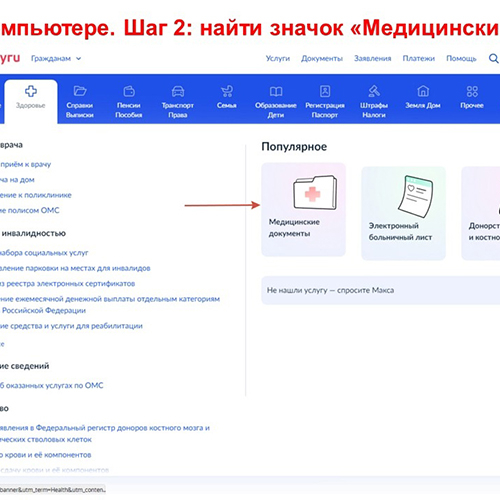Open the 'крови и её компонентов' link

[x=46, y=455]
